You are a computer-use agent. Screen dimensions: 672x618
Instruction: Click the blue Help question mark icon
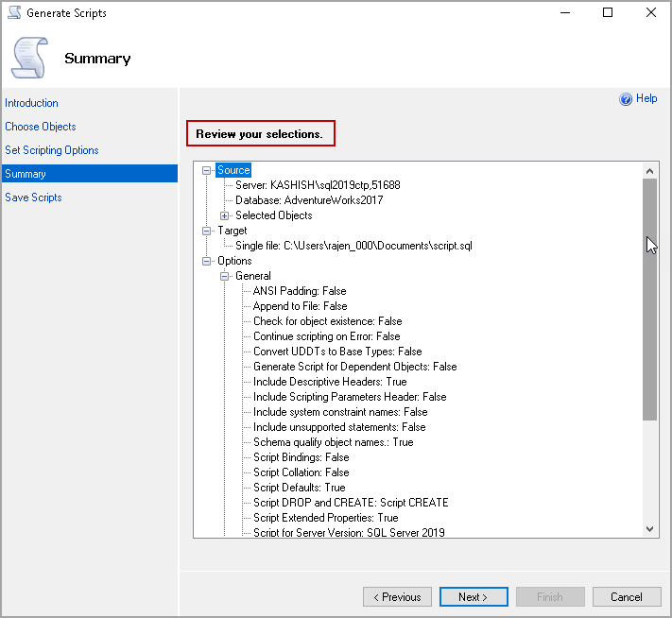click(x=625, y=99)
